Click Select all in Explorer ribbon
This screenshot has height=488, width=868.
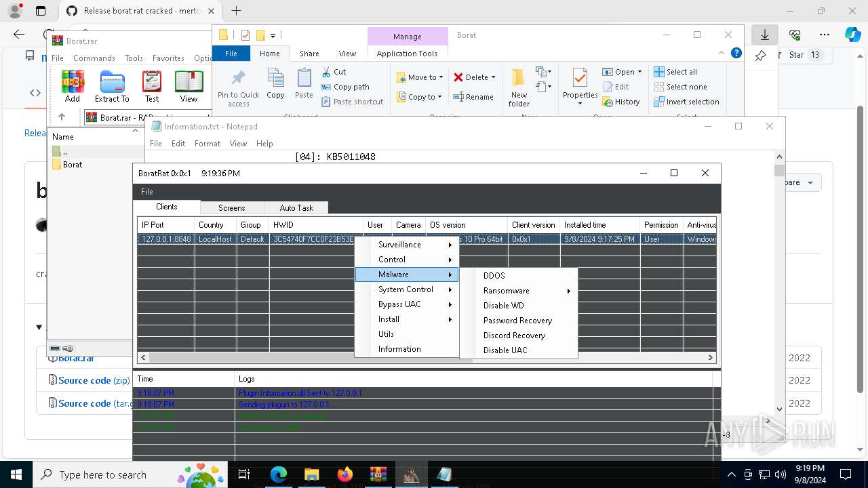point(675,72)
